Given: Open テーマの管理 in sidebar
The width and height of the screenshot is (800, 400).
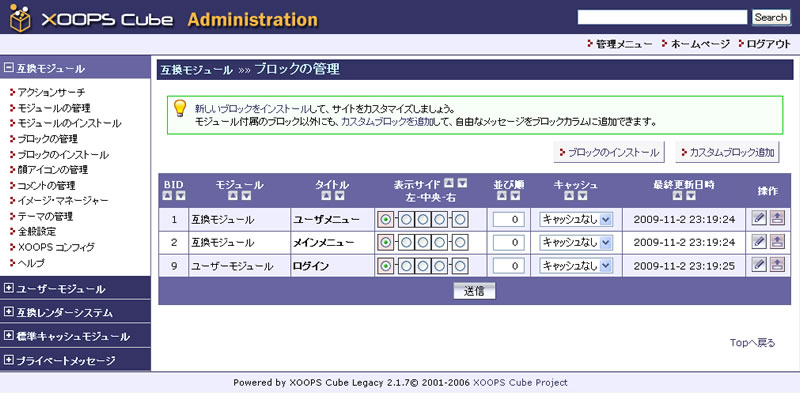Looking at the screenshot, I should [x=45, y=216].
